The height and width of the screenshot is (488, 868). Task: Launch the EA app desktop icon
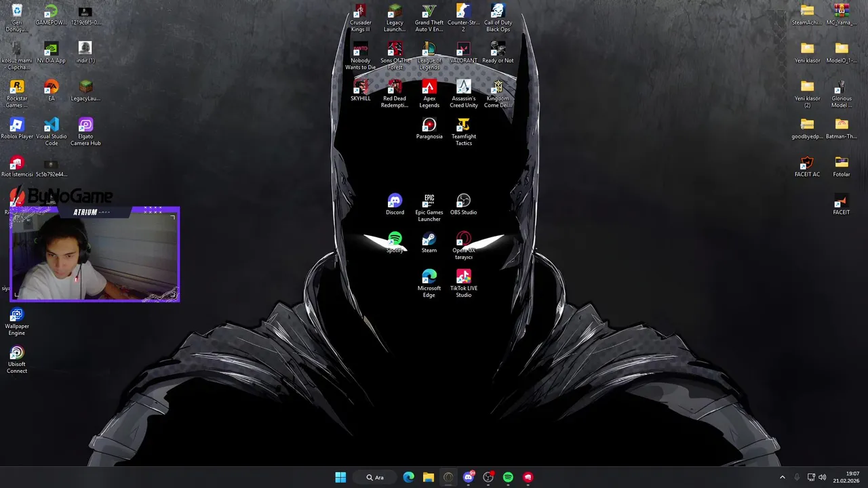51,90
